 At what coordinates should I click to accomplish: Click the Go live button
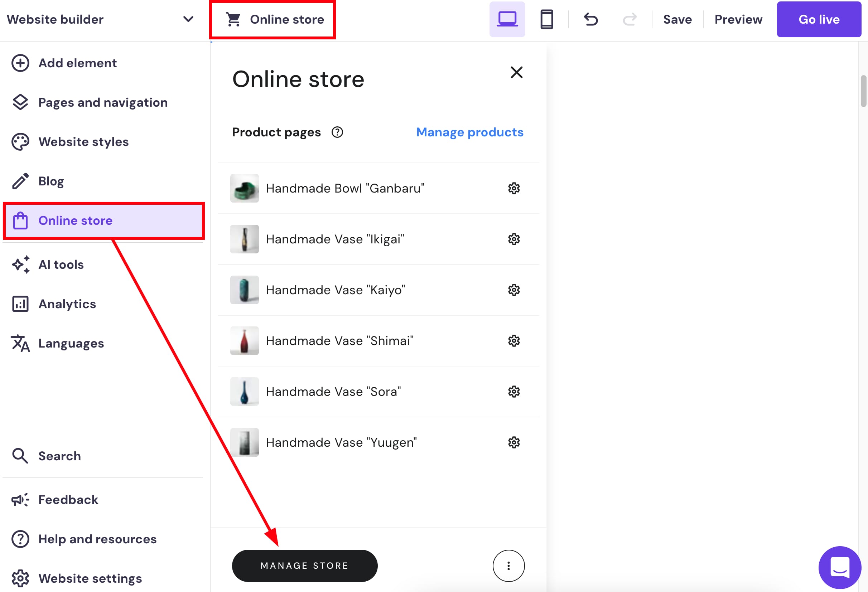point(819,19)
